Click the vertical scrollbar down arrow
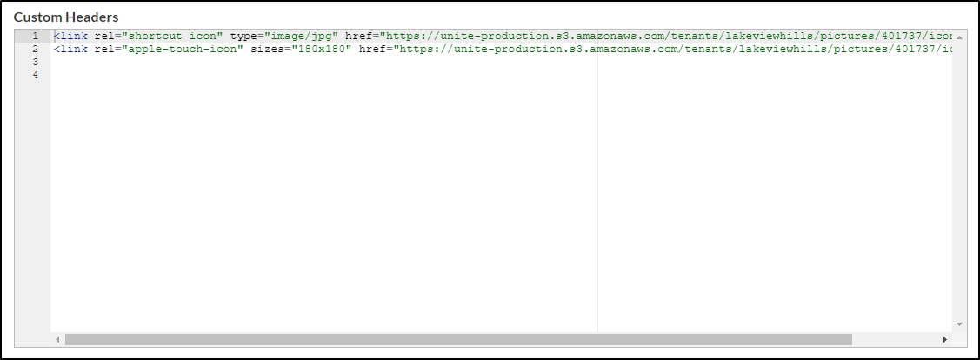980x360 pixels. point(960,324)
